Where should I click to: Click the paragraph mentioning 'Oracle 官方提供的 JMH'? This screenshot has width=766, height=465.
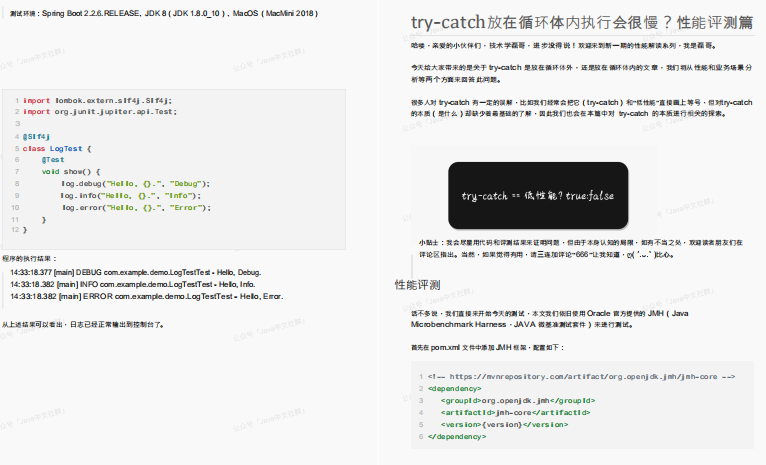tap(550, 319)
